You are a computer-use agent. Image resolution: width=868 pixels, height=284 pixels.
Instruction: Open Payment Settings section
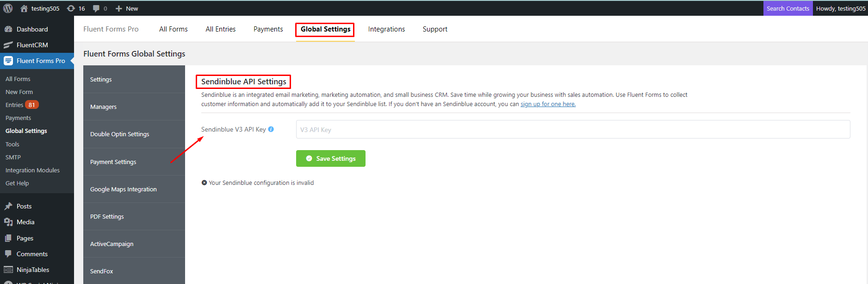click(x=134, y=162)
